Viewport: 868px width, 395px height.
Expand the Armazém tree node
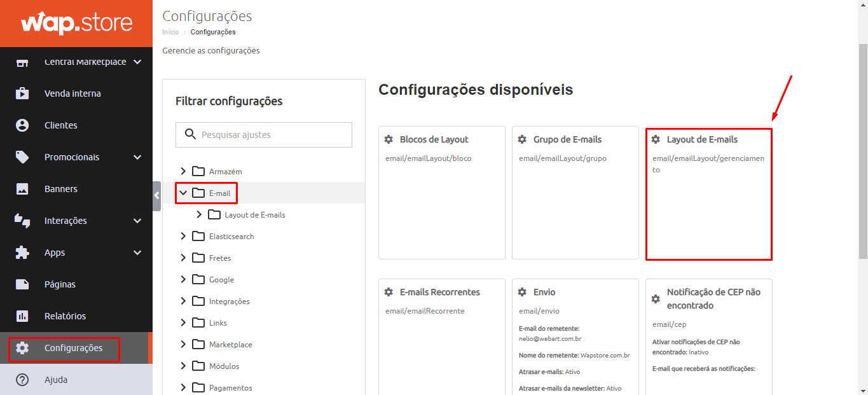[x=183, y=171]
